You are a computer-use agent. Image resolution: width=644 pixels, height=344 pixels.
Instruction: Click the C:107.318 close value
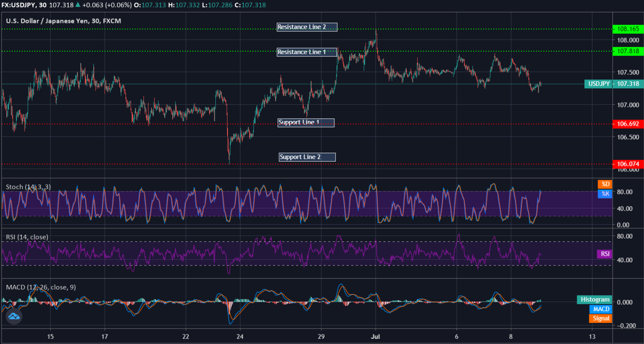pos(250,5)
